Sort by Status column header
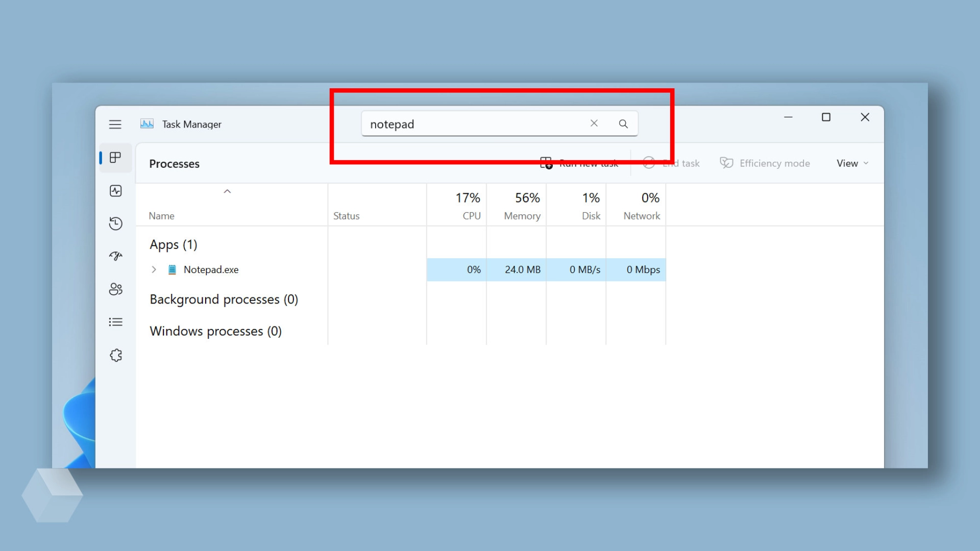The image size is (980, 551). point(346,216)
